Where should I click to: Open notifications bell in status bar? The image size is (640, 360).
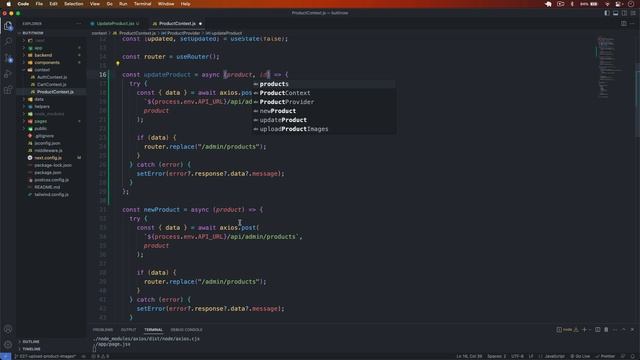632,356
